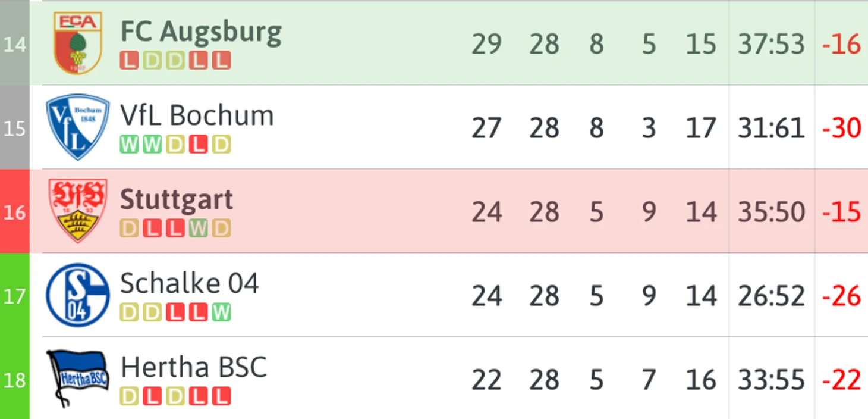Click Hertha BSC's 22 points value
The width and height of the screenshot is (868, 419).
coord(486,380)
